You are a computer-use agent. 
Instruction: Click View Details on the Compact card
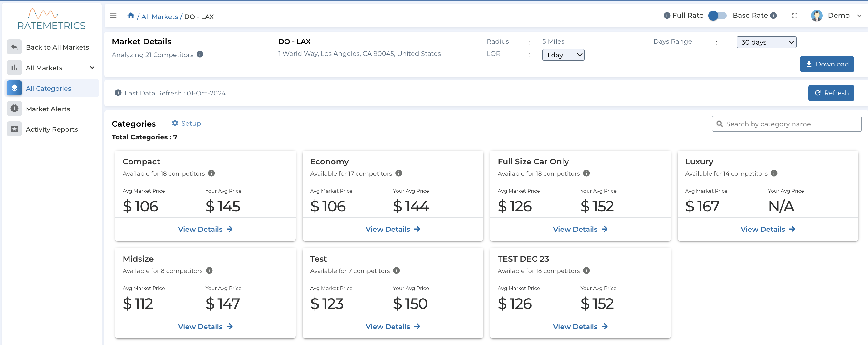point(205,229)
